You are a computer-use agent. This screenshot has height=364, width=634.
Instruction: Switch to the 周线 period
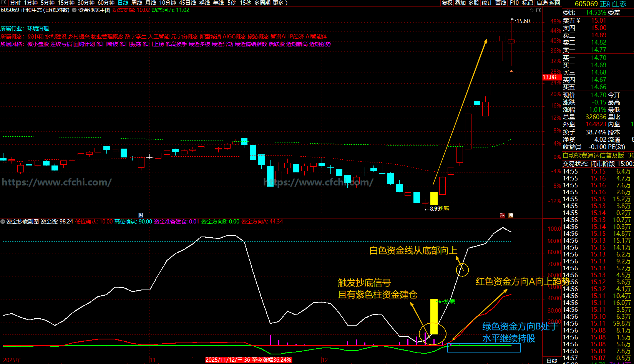pos(137,3)
